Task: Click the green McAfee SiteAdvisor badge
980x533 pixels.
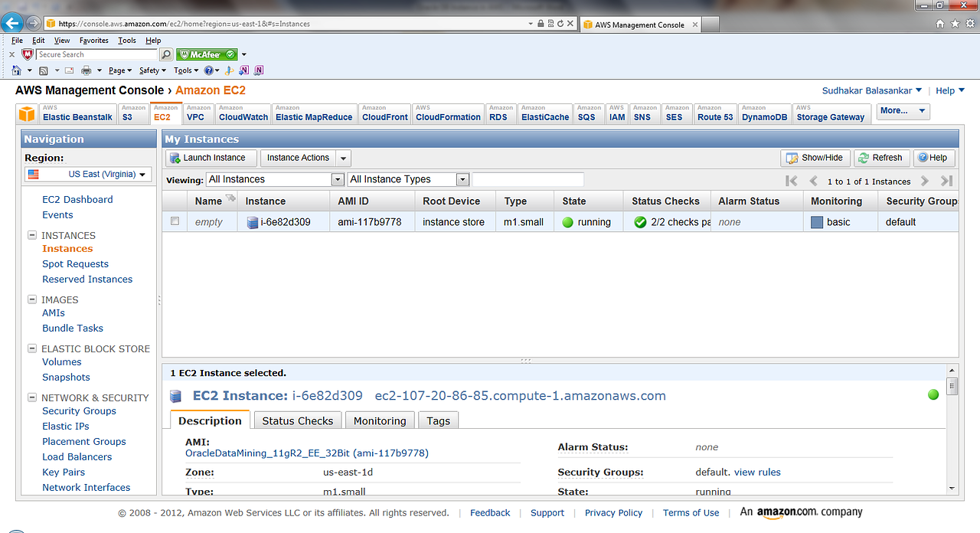Action: tap(206, 54)
